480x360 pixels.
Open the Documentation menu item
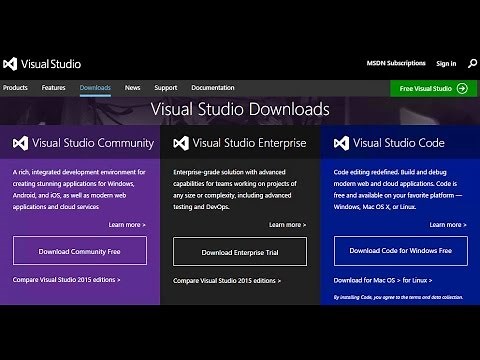point(213,88)
